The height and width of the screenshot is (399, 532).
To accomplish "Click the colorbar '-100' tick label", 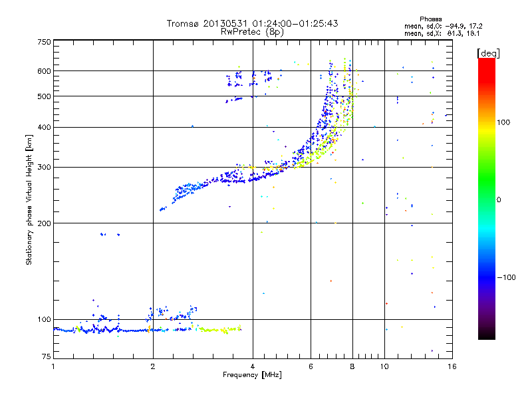I will click(x=507, y=277).
